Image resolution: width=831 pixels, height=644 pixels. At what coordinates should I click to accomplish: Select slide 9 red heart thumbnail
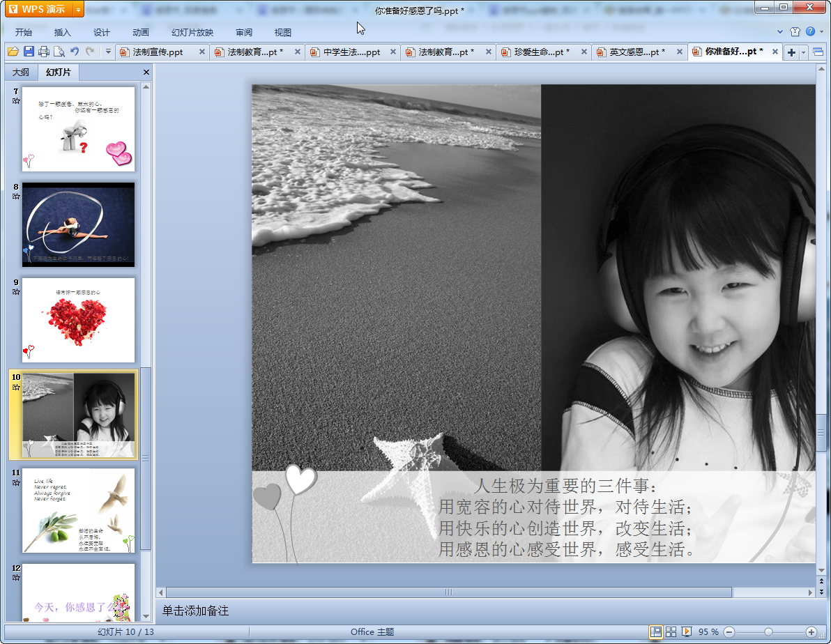pos(78,320)
